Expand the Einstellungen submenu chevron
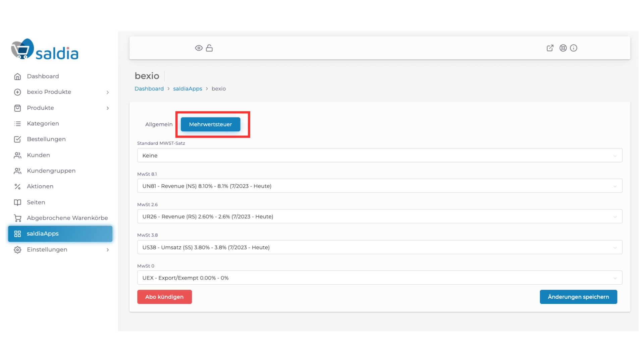The height and width of the screenshot is (362, 644). (x=108, y=250)
